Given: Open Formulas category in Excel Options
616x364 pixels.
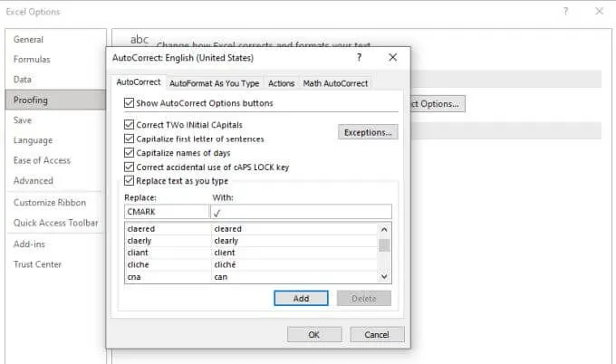Looking at the screenshot, I should pos(55,59).
